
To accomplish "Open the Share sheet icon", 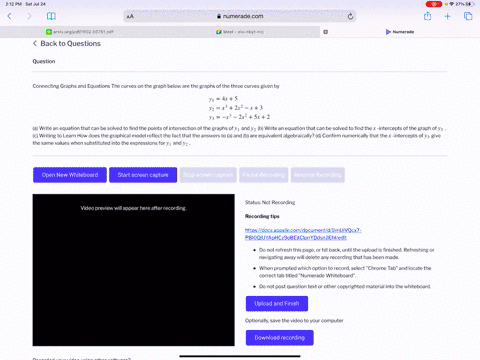I will [427, 16].
